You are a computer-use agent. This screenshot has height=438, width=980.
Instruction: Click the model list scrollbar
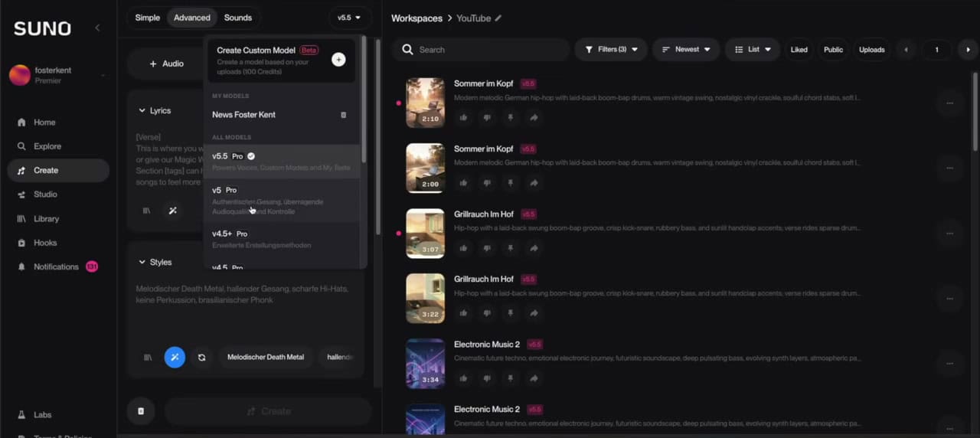tap(363, 100)
